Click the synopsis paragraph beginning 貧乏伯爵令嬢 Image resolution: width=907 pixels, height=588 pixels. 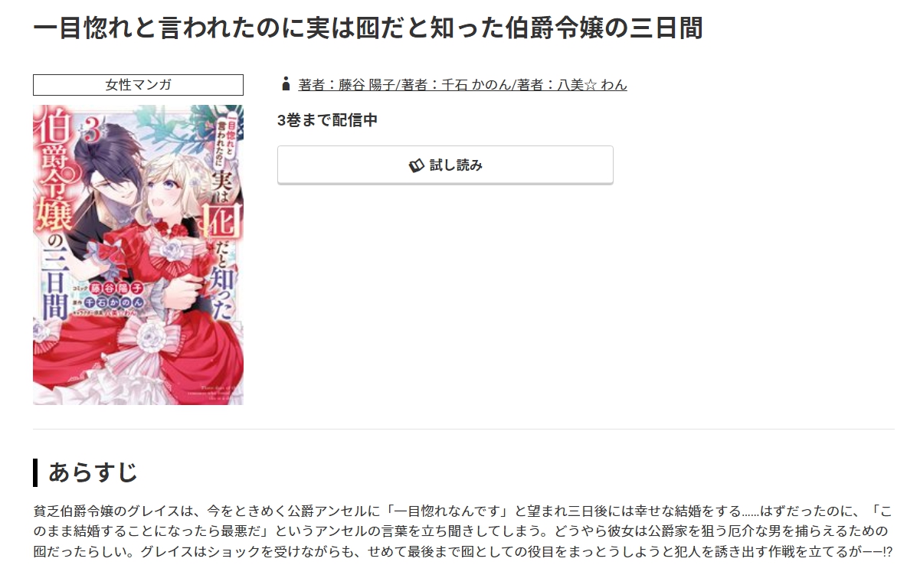tap(463, 531)
